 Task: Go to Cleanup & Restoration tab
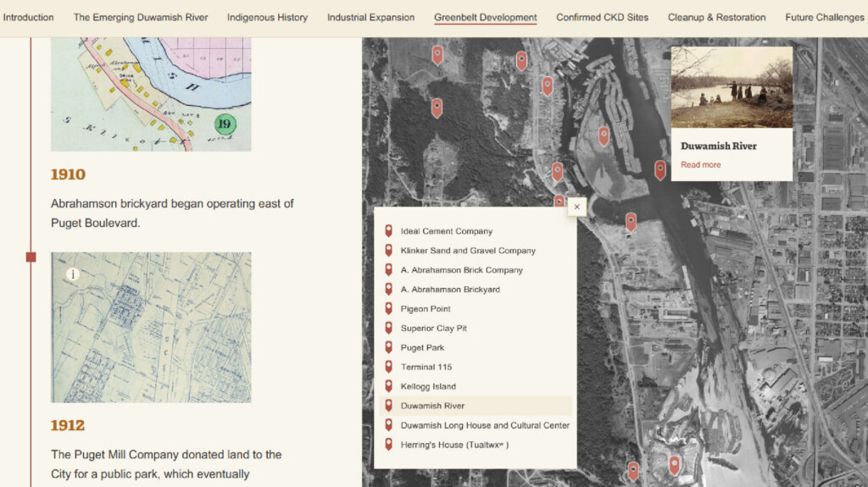[717, 17]
